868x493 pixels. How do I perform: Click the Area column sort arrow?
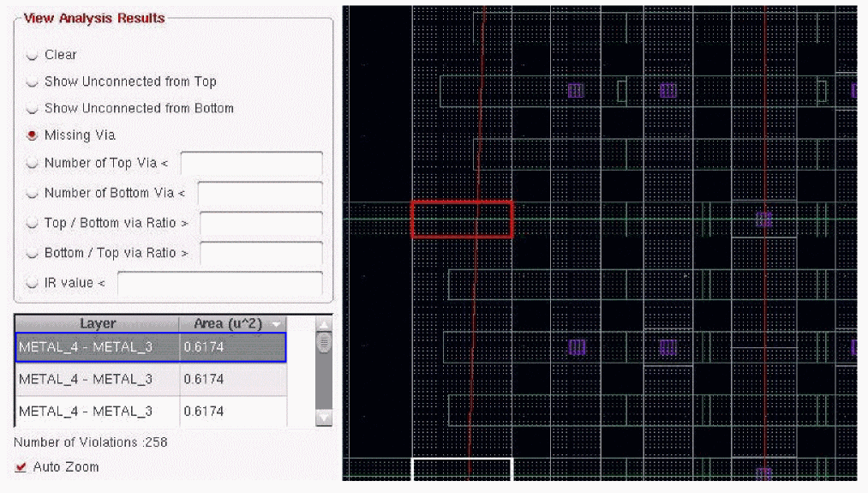pos(276,323)
